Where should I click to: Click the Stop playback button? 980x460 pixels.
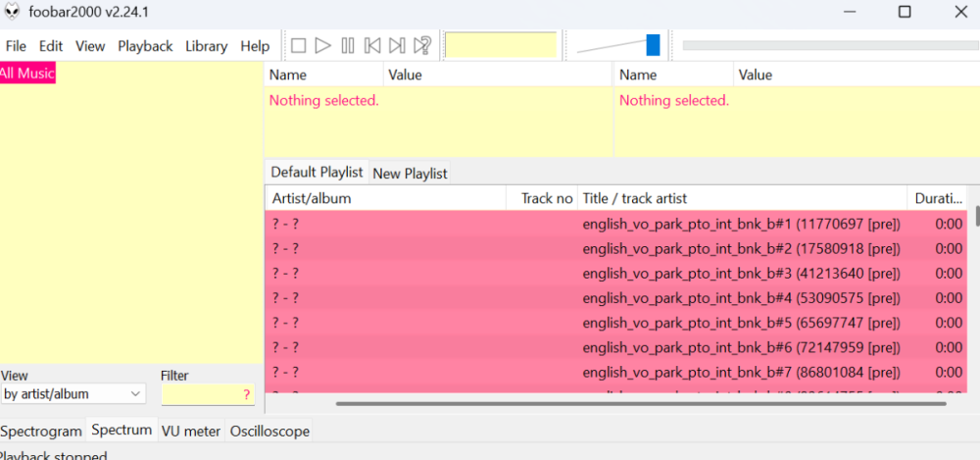(299, 45)
